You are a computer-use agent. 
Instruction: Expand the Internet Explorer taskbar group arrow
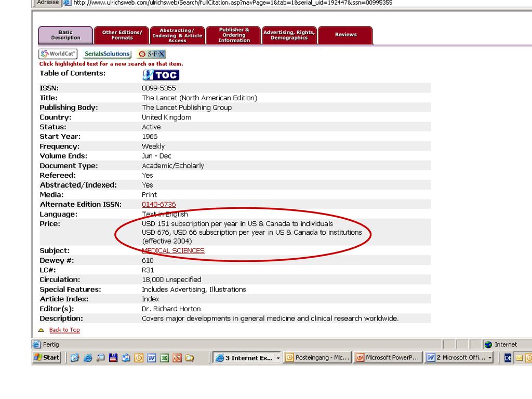tap(278, 358)
